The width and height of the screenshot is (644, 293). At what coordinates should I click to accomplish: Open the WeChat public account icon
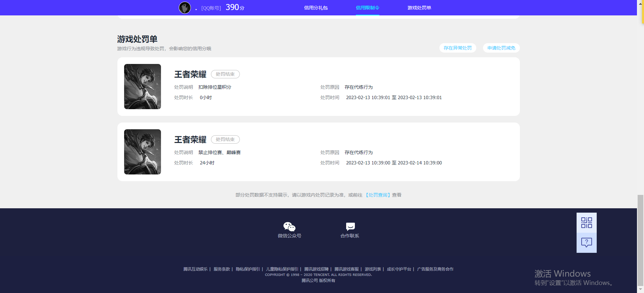[x=289, y=227]
